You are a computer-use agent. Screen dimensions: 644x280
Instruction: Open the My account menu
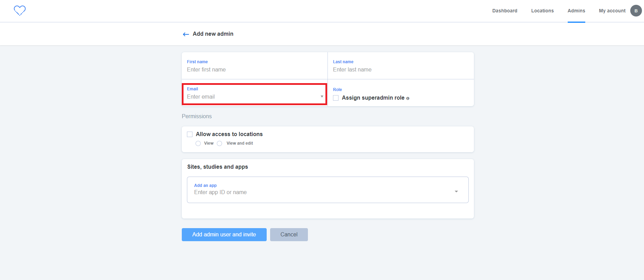[612, 11]
